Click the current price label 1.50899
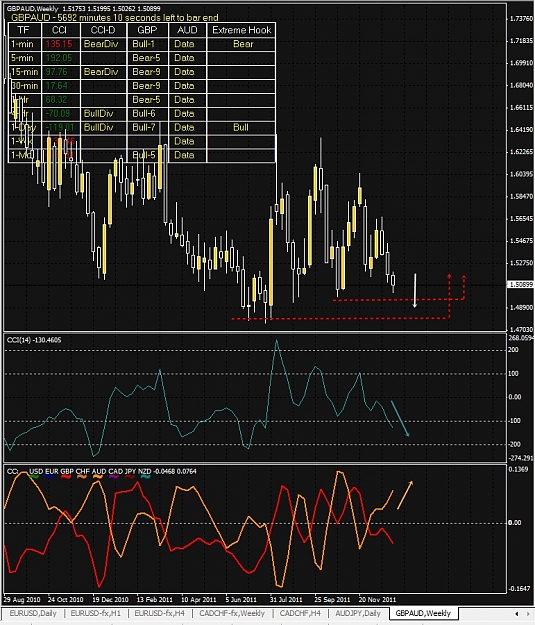The width and height of the screenshot is (535, 625). pos(520,284)
